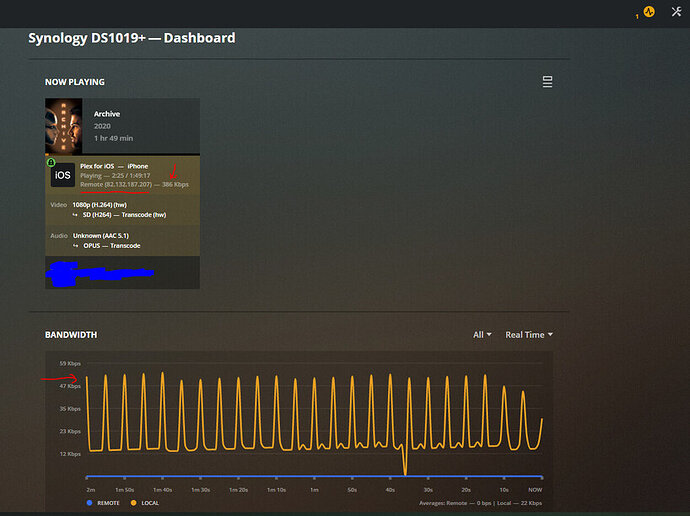Toggle the LOCAL legend orange dot
The width and height of the screenshot is (690, 516).
(133, 503)
